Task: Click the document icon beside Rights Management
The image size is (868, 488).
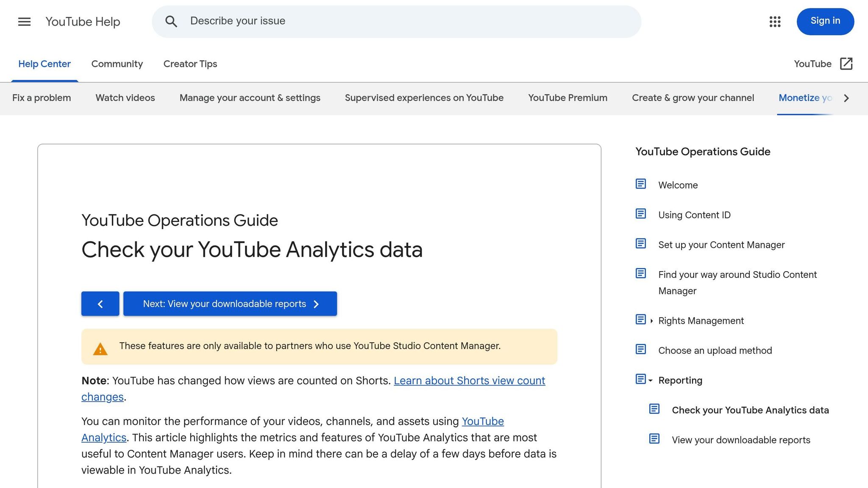Action: (641, 319)
